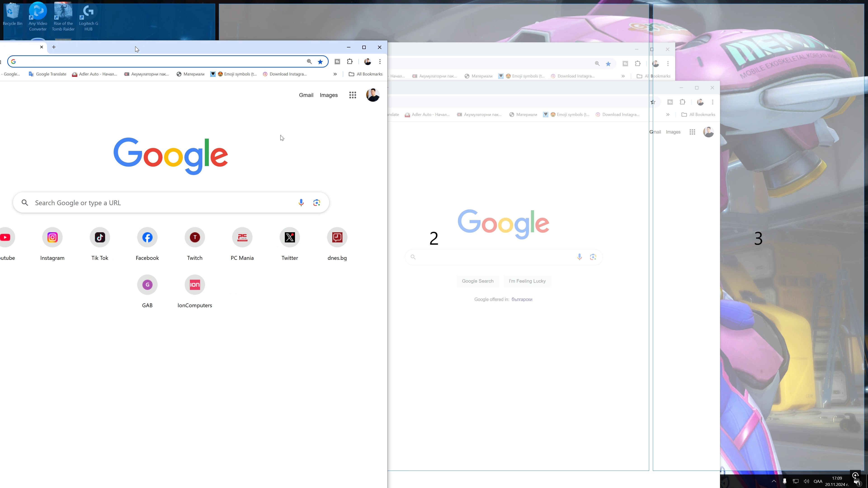Click Google Search button in background window
868x488 pixels.
coord(477,281)
